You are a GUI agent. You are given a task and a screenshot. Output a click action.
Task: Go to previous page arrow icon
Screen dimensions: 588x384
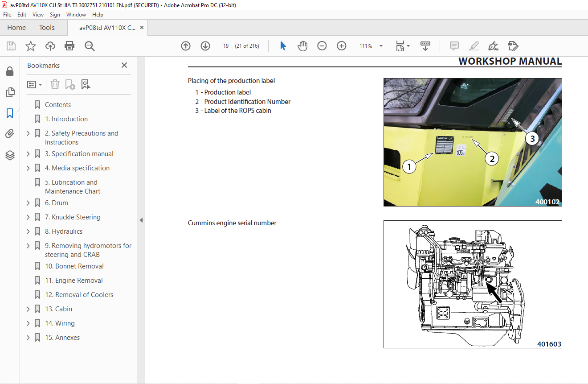click(x=186, y=46)
